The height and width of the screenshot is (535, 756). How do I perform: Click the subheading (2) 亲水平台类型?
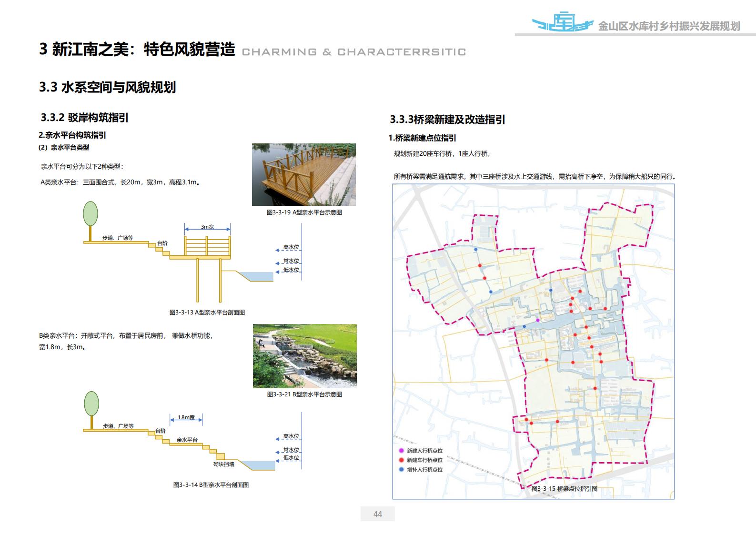tap(64, 148)
